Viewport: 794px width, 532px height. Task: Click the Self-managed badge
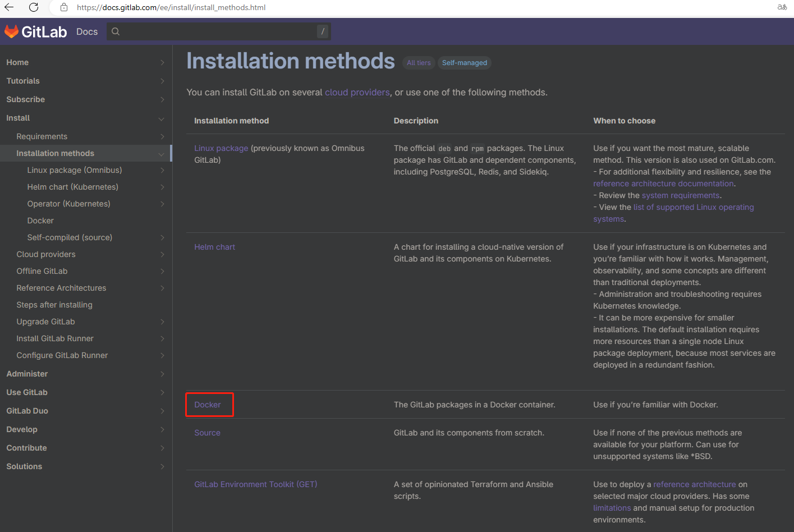(x=465, y=63)
